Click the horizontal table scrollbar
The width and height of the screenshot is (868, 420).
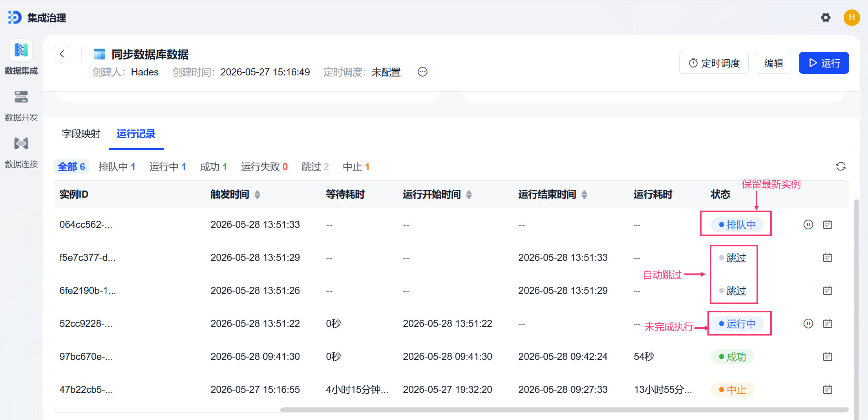[564, 410]
